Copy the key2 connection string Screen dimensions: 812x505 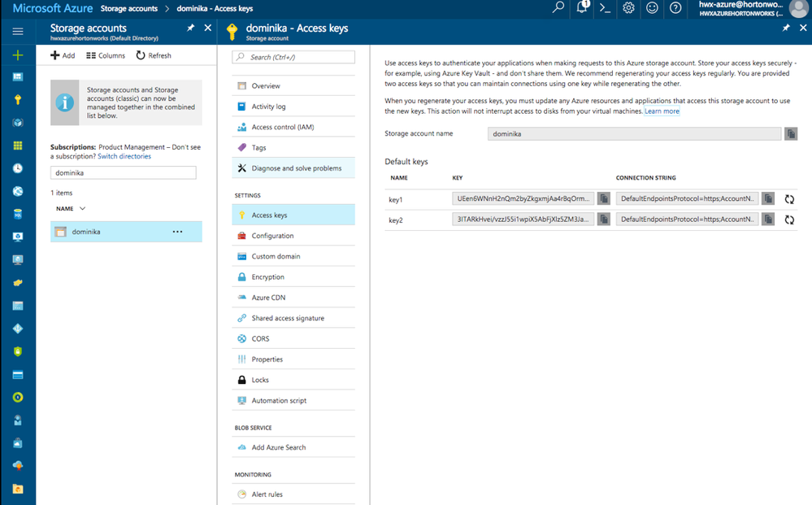768,220
